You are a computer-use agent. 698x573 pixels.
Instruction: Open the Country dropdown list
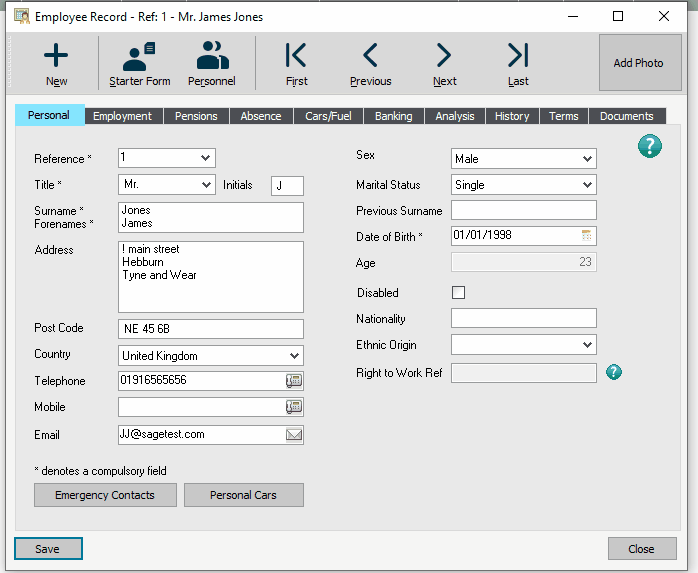tap(293, 356)
